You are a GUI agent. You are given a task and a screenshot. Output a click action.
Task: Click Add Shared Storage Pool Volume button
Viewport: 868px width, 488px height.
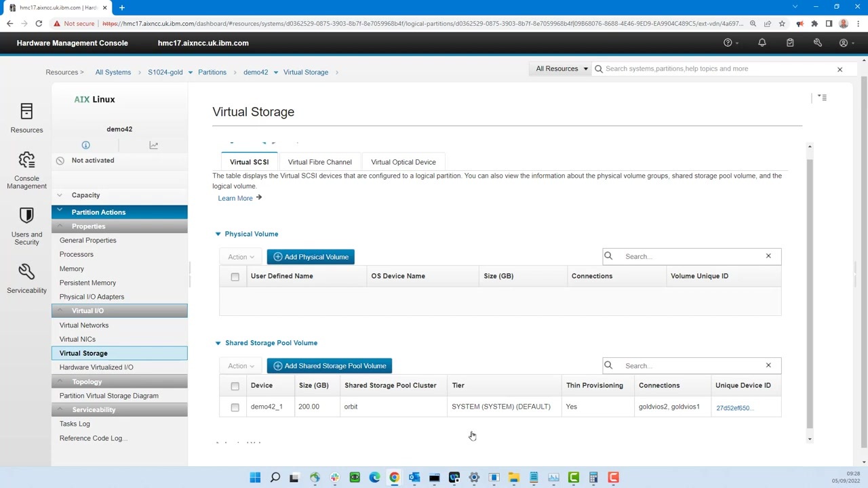(330, 366)
